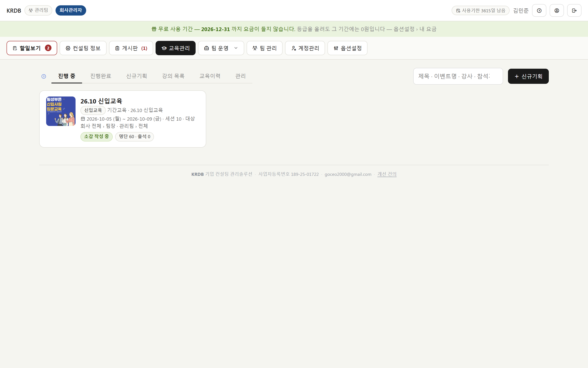Click the clipboard icon on 게시판

pyautogui.click(x=117, y=48)
